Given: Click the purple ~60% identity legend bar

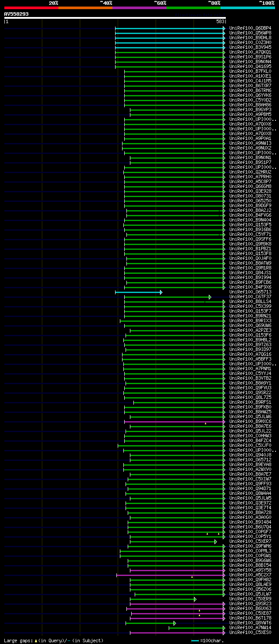Looking at the screenshot, I should click(x=139, y=8).
